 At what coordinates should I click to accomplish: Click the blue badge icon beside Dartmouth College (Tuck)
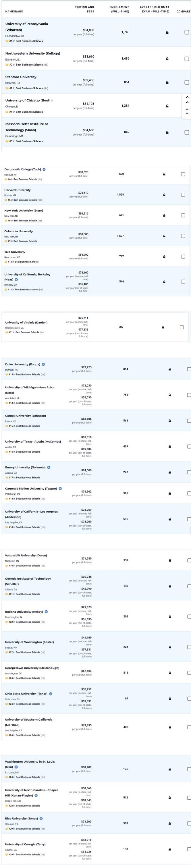(x=44, y=169)
